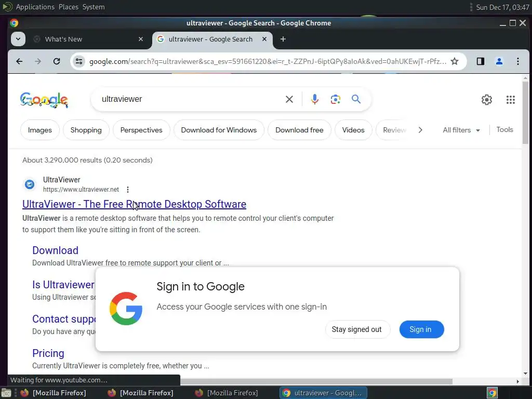
Task: Open the Pricing sitelink
Action: coord(48,353)
